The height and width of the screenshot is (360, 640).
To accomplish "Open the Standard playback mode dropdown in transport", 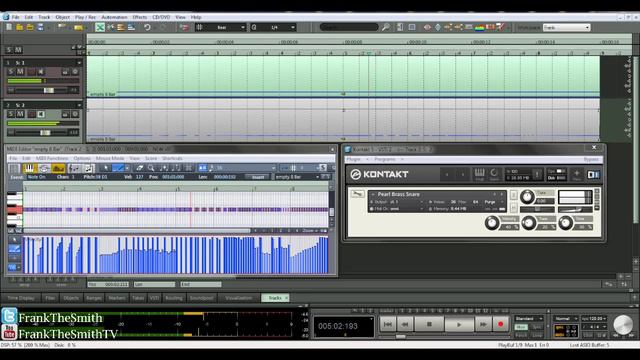I will click(529, 318).
